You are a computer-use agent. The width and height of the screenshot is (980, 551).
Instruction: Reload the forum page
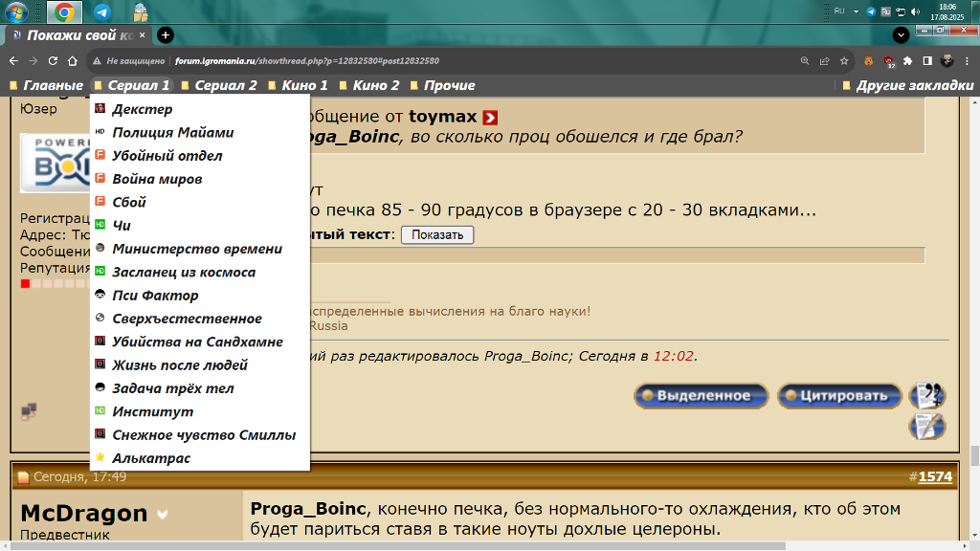[x=53, y=60]
